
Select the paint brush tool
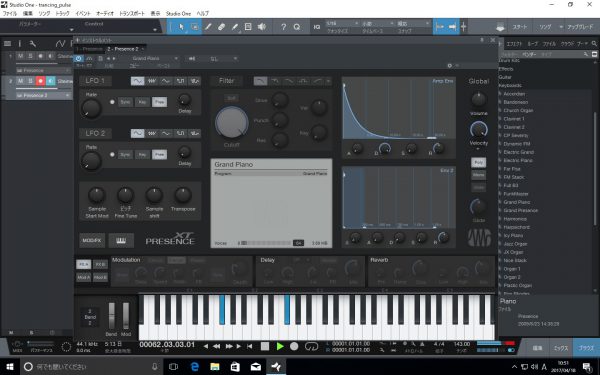coord(235,27)
